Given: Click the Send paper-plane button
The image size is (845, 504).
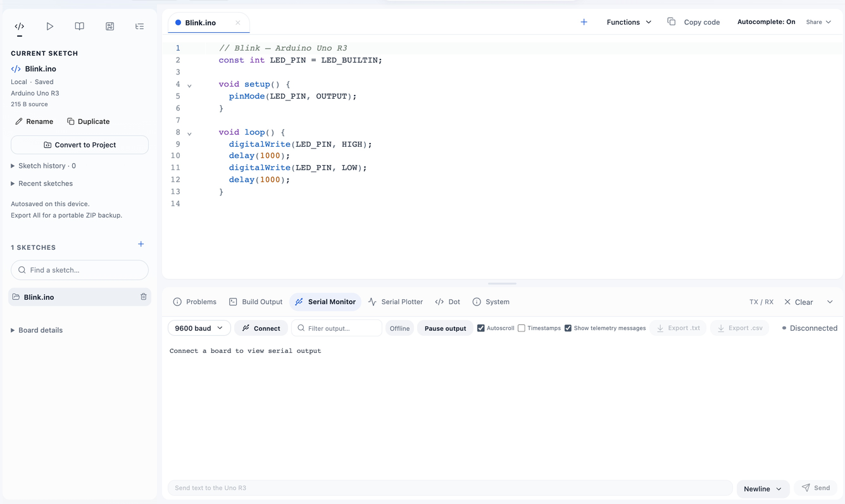Looking at the screenshot, I should 816,488.
